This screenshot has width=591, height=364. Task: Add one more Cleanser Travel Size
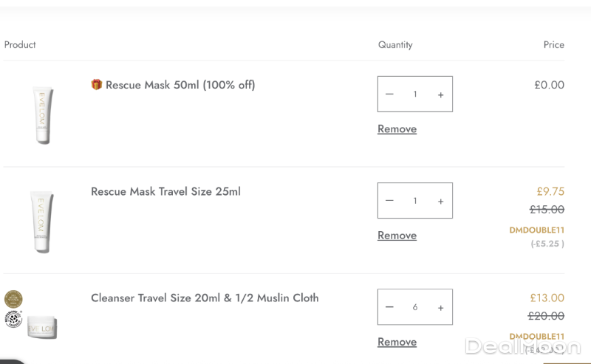tap(441, 307)
